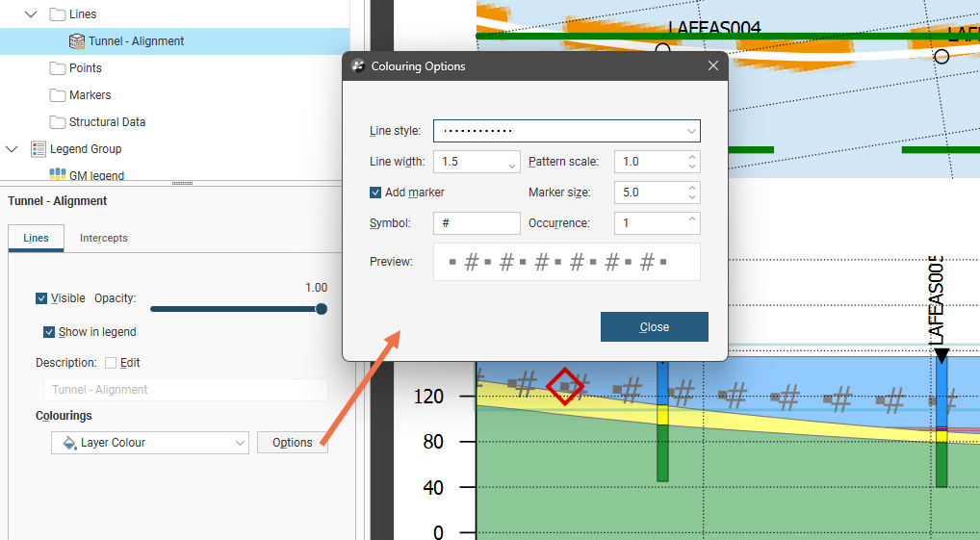This screenshot has width=980, height=540.
Task: Select the Markers tree item
Action: pos(90,95)
